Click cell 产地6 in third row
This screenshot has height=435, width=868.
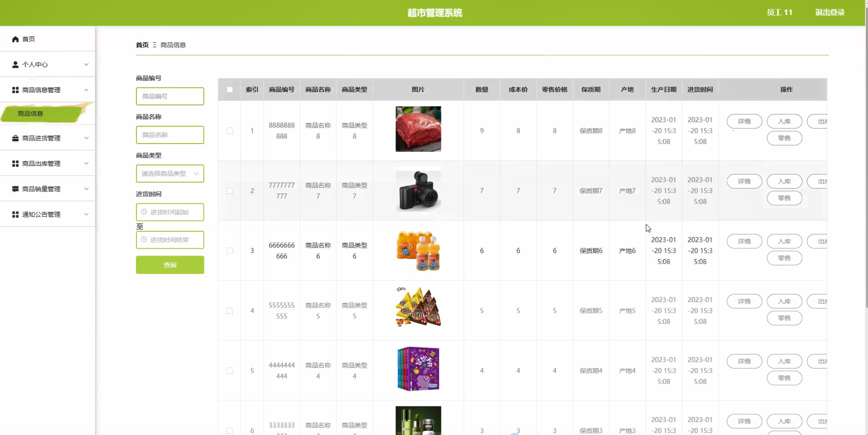627,251
